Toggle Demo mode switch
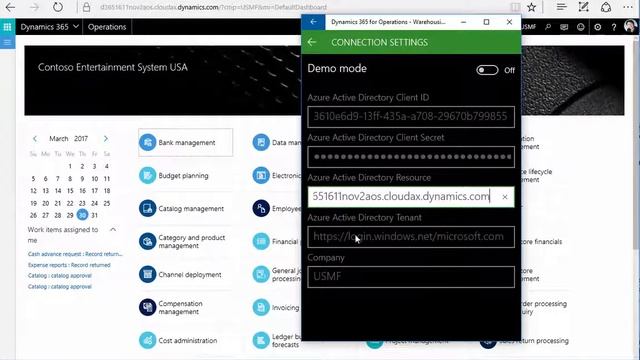The image size is (640, 360). [x=487, y=70]
